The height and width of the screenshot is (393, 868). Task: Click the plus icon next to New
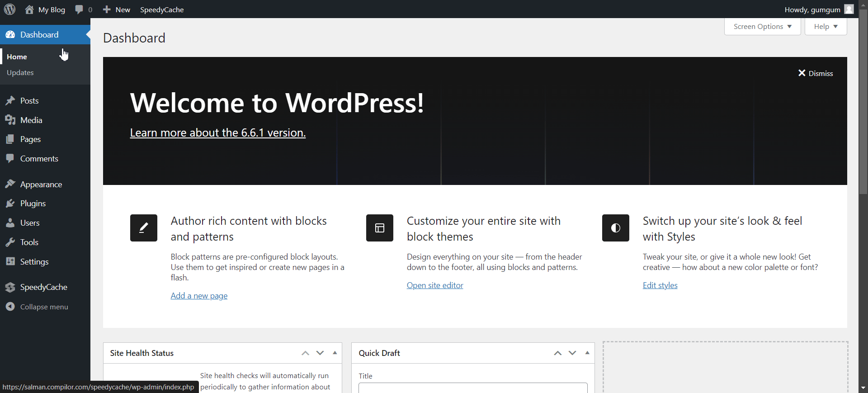click(107, 9)
